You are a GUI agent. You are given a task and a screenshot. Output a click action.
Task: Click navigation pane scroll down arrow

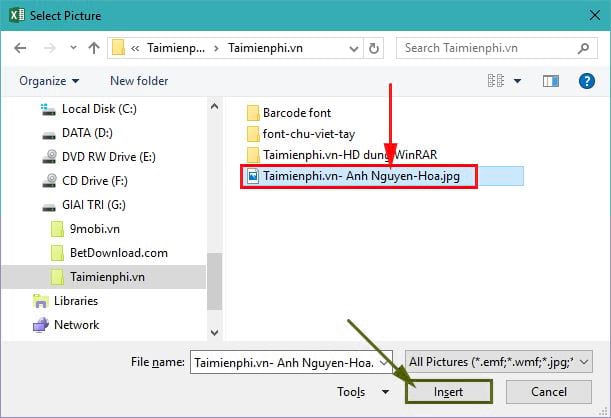pos(214,332)
